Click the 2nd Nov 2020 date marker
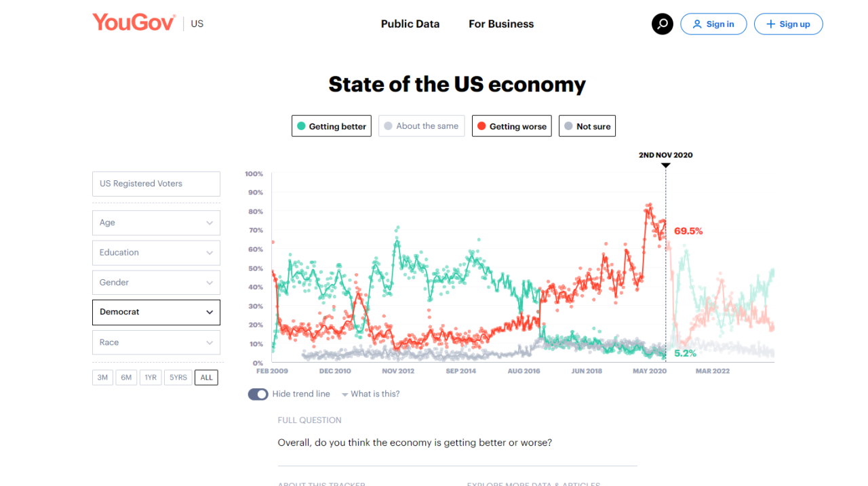 pyautogui.click(x=666, y=165)
